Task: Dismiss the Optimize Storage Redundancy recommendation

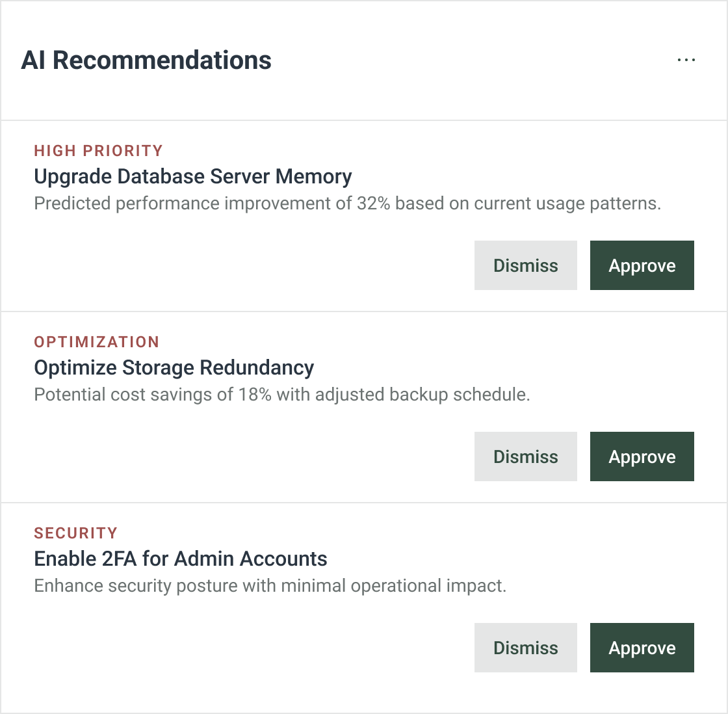Action: coord(525,456)
